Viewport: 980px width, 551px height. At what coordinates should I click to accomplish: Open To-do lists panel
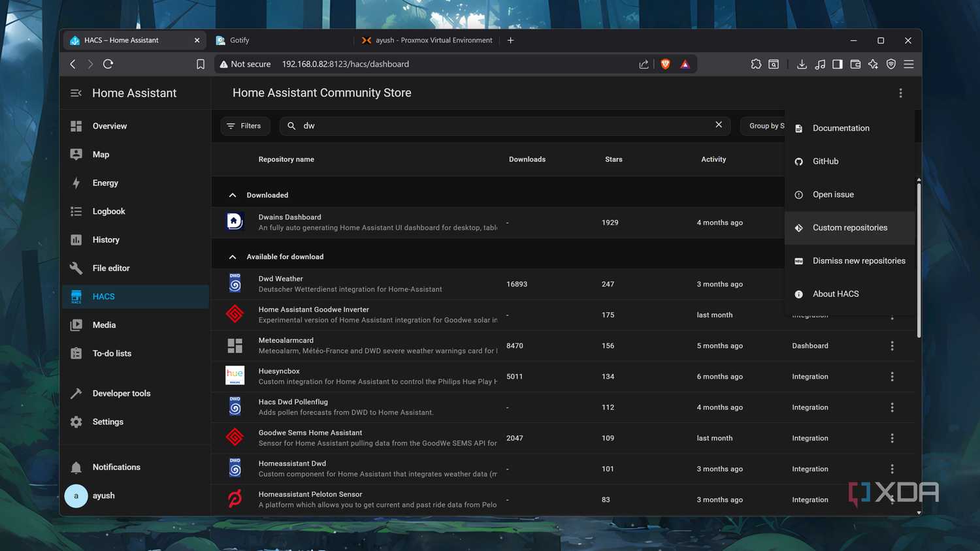tap(135, 353)
